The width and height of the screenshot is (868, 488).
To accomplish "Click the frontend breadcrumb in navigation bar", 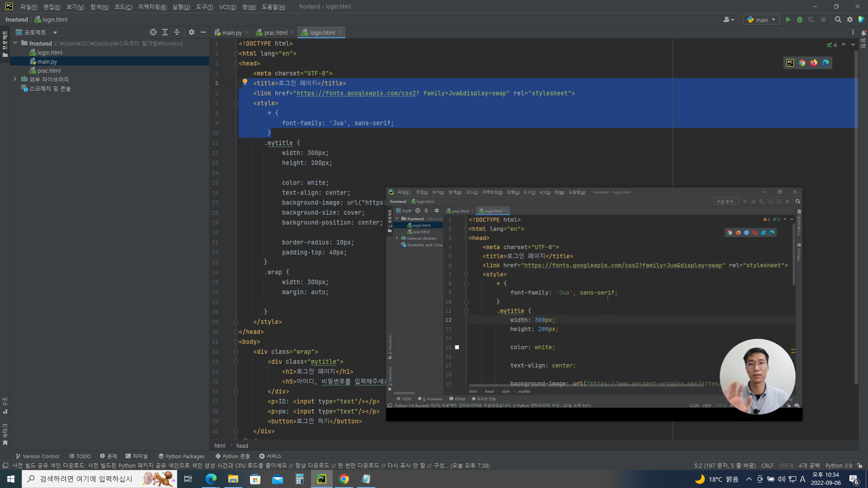I will click(16, 20).
